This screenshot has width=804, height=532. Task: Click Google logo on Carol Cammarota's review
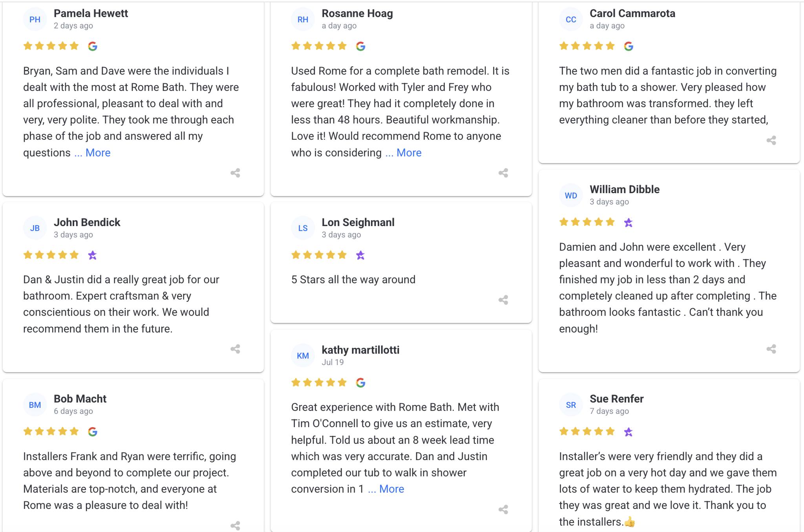point(629,46)
